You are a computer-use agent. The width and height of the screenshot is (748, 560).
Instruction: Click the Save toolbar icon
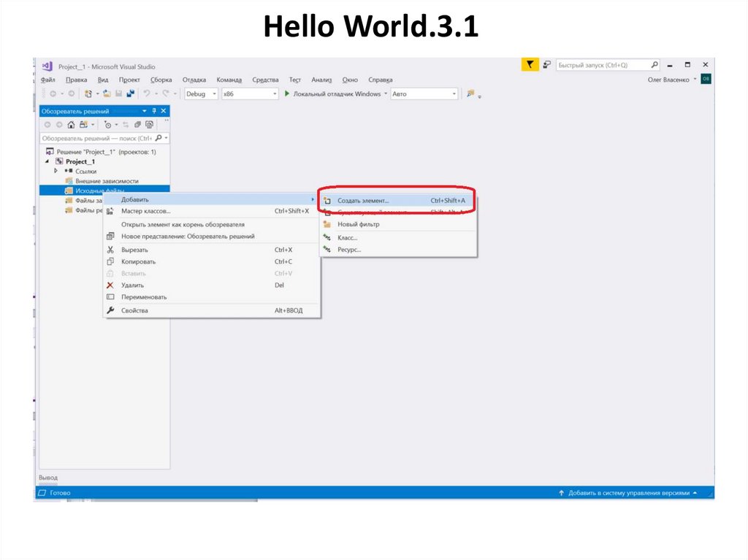point(119,94)
